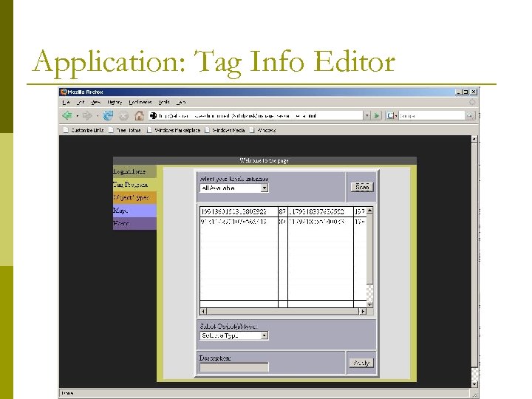Select the orange Object Types sidebar item
The image size is (532, 399).
tap(134, 197)
